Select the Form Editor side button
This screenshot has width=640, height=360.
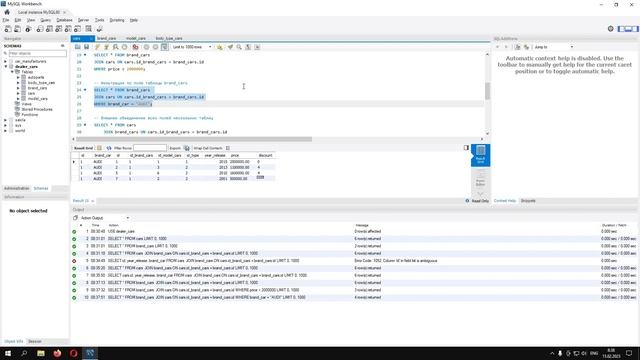coord(480,178)
